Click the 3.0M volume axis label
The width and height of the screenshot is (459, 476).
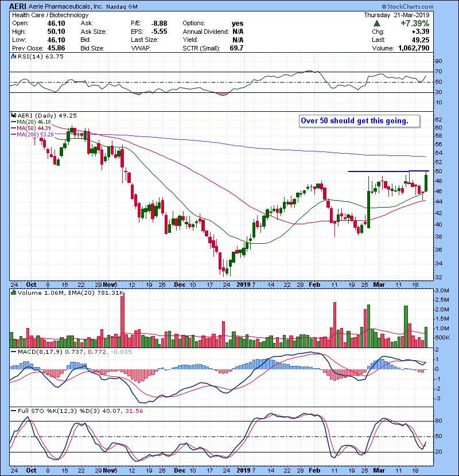click(x=442, y=291)
